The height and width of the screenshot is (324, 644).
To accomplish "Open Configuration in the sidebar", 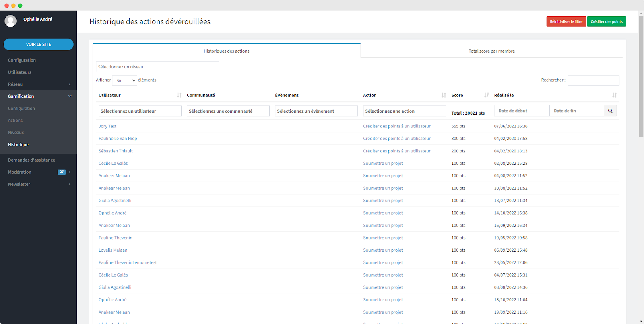I will coord(22,60).
